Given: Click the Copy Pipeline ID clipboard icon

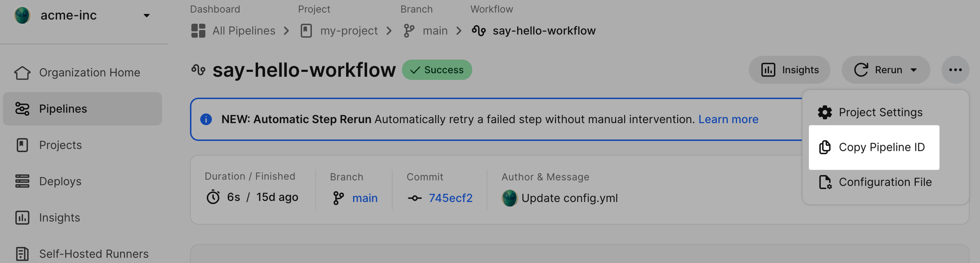Looking at the screenshot, I should (x=824, y=147).
